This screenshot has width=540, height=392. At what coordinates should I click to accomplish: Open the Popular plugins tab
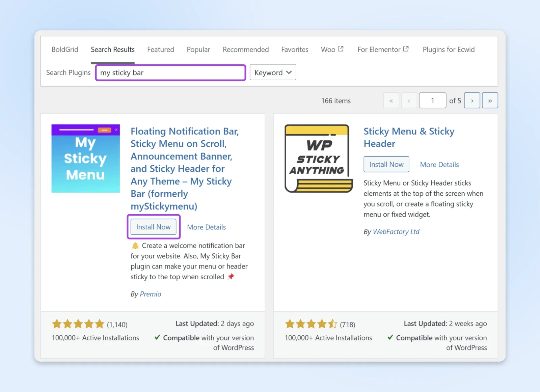tap(198, 50)
